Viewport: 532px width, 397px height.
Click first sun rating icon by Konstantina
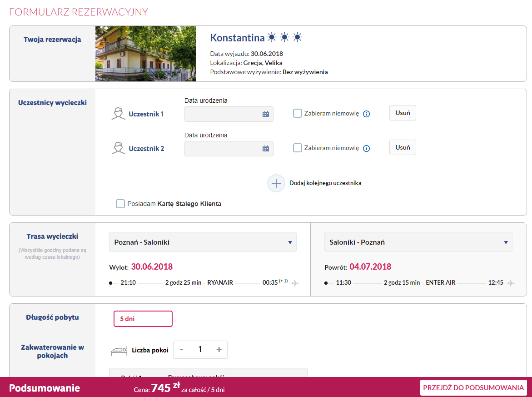pyautogui.click(x=272, y=37)
